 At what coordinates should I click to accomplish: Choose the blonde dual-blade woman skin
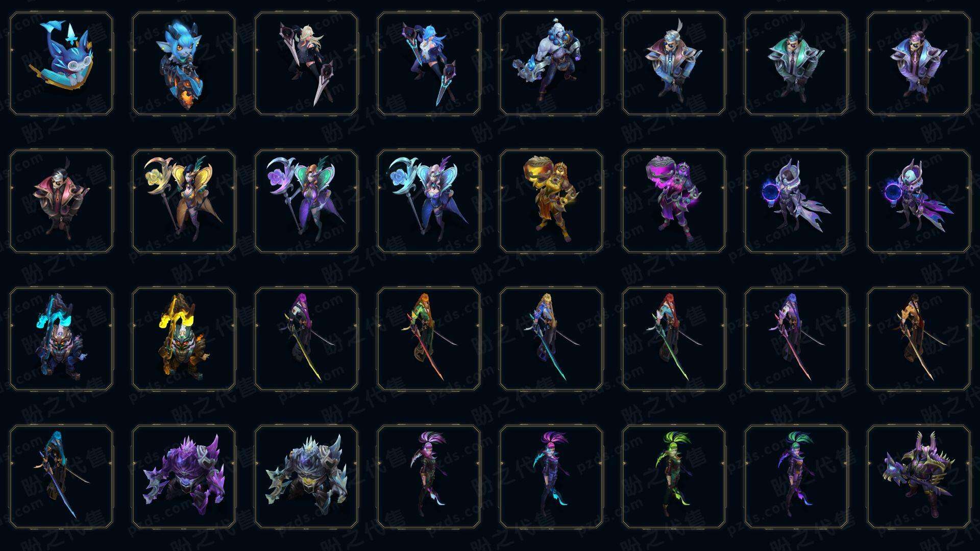(306, 63)
